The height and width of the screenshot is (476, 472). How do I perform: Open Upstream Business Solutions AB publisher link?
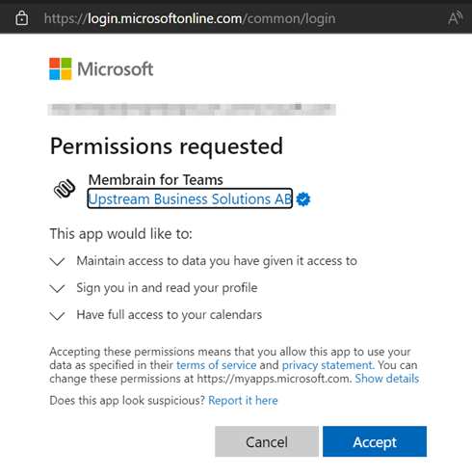(190, 198)
